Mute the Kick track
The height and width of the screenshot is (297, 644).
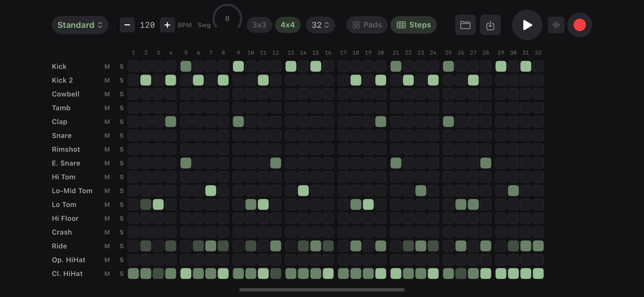107,66
